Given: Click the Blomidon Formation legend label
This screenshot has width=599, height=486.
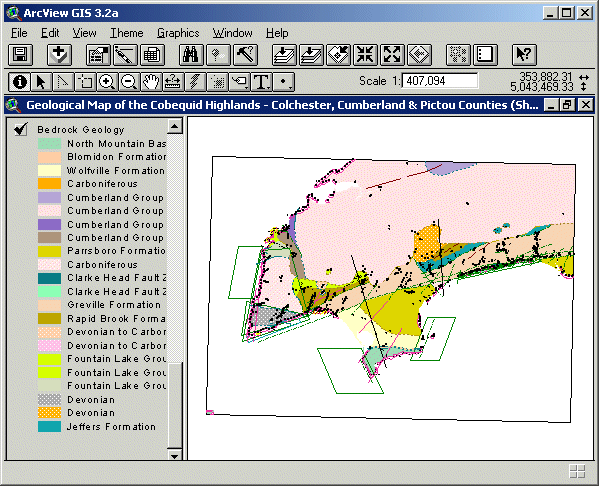Looking at the screenshot, I should tap(117, 157).
